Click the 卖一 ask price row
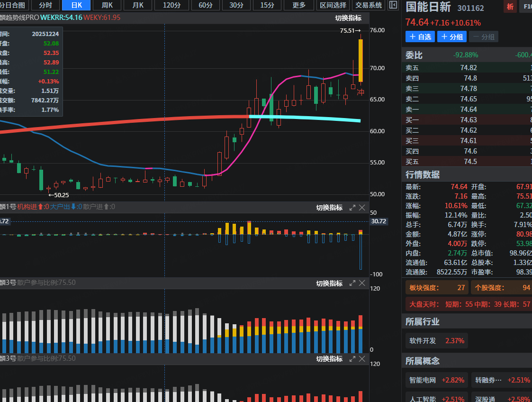This screenshot has width=532, height=402. tap(467, 110)
